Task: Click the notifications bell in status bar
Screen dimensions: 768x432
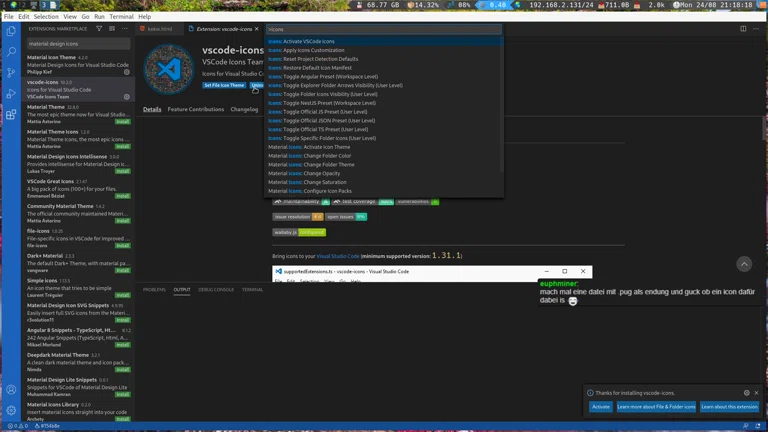Action: pos(758,426)
